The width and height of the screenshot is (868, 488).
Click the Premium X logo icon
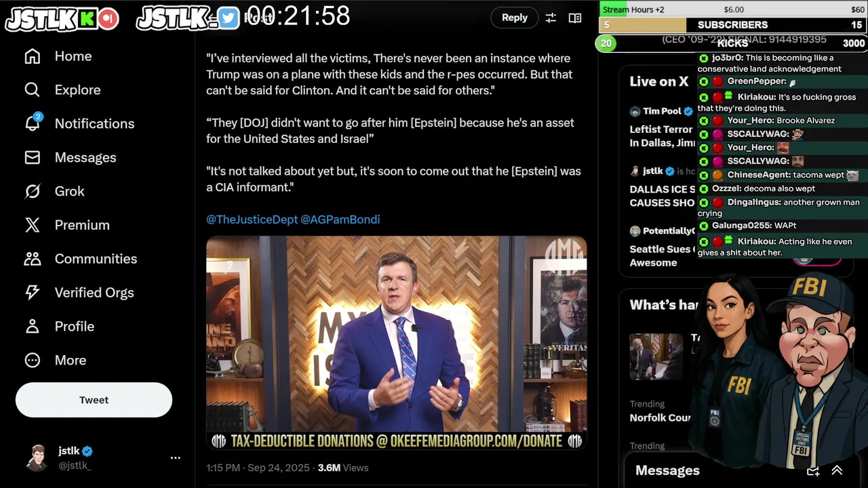(x=33, y=225)
